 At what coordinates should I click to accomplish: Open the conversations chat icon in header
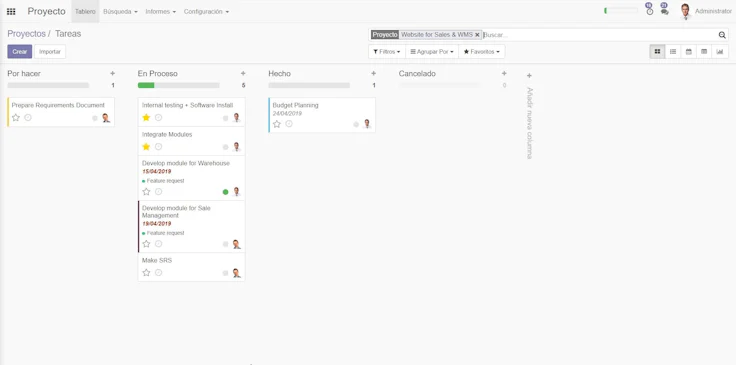[x=664, y=11]
